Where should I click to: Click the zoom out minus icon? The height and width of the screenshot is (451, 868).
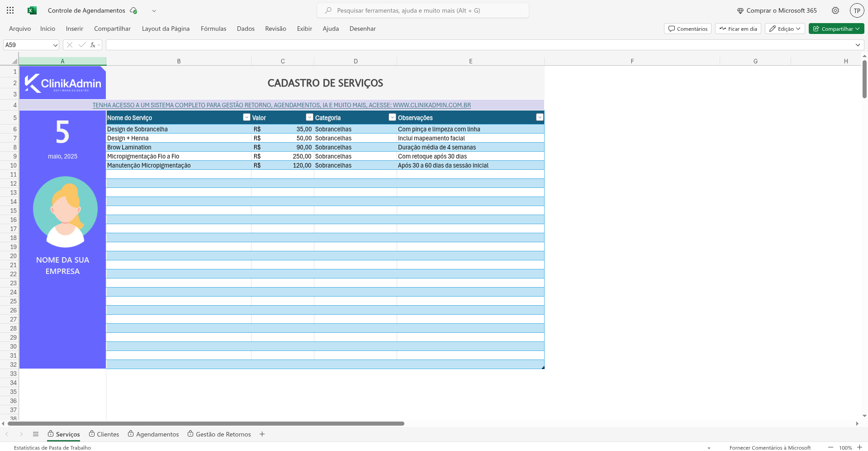coord(830,447)
